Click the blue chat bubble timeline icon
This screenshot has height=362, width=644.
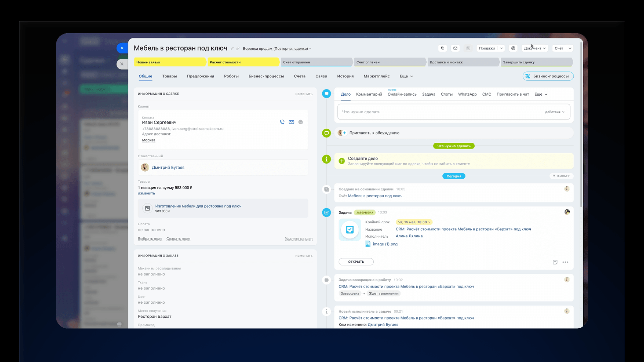[x=326, y=94]
